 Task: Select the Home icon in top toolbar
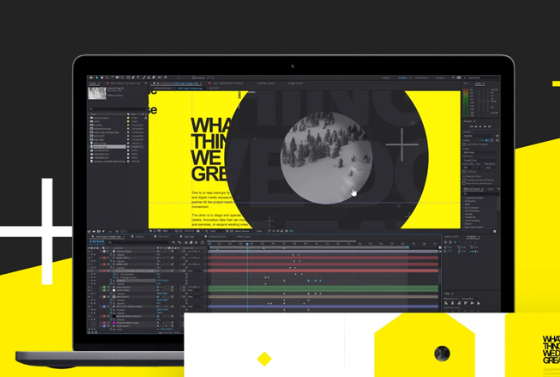point(91,77)
